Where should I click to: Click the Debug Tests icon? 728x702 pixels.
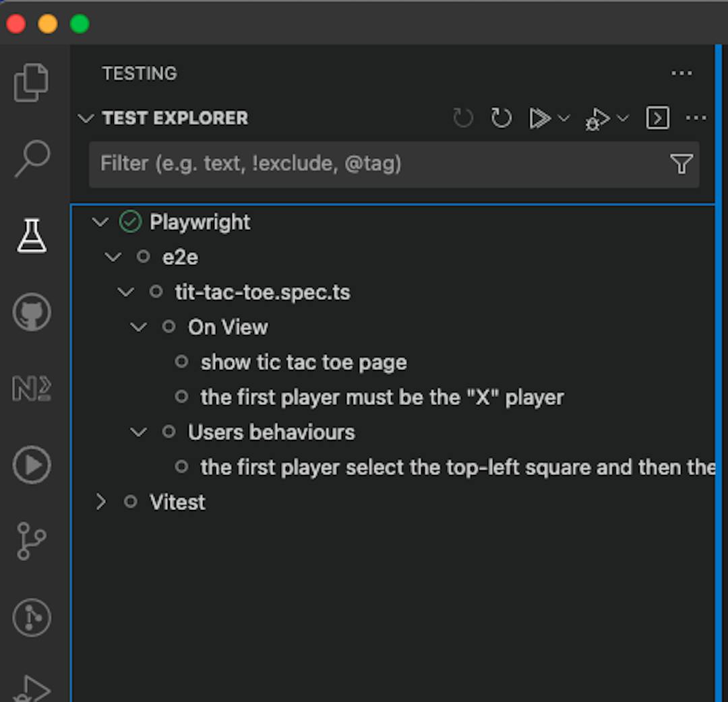[597, 119]
